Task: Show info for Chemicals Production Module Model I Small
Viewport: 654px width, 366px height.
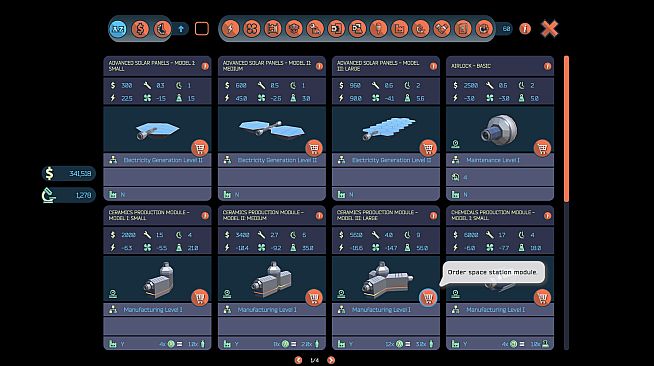Action: pos(547,216)
